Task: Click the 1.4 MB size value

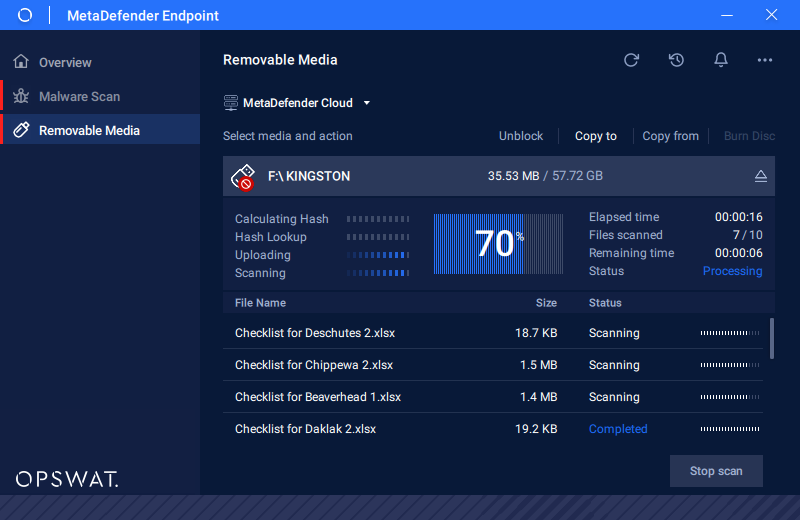Action: tap(538, 397)
